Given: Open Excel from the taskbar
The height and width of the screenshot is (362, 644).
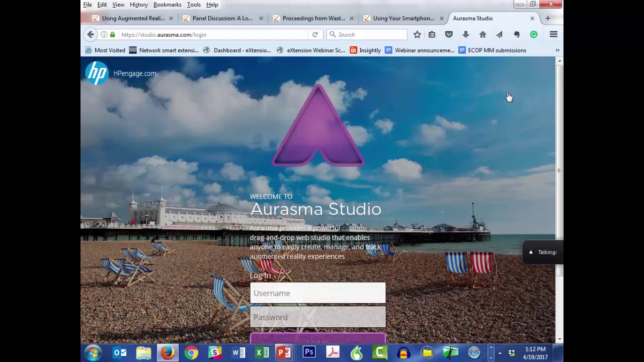Looking at the screenshot, I should tap(262, 353).
